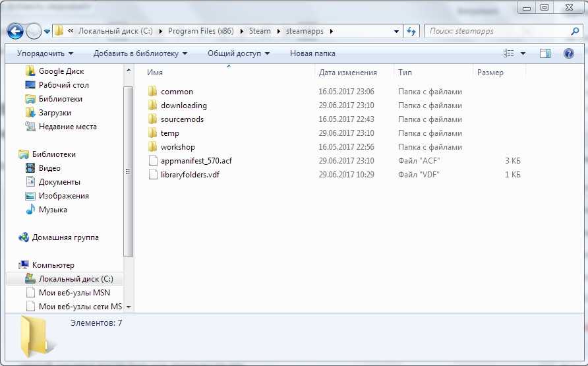Sort by Тип column header
Screen dimensions: 588x366
(x=405, y=73)
